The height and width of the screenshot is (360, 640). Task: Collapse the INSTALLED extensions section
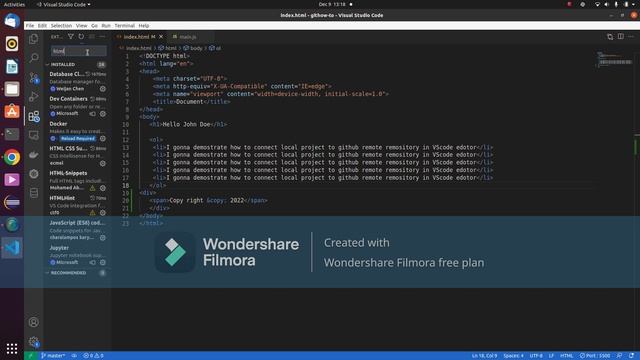(63, 64)
